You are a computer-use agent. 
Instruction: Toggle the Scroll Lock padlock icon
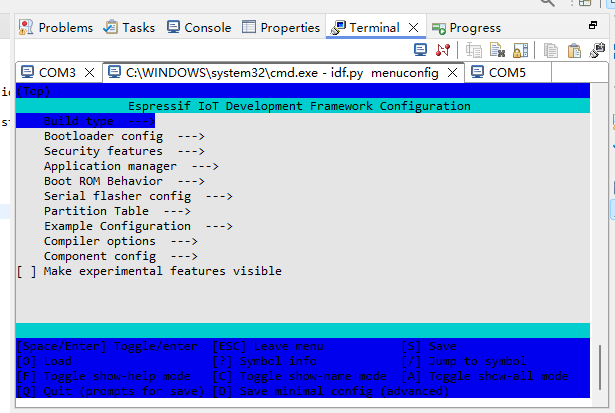[521, 50]
